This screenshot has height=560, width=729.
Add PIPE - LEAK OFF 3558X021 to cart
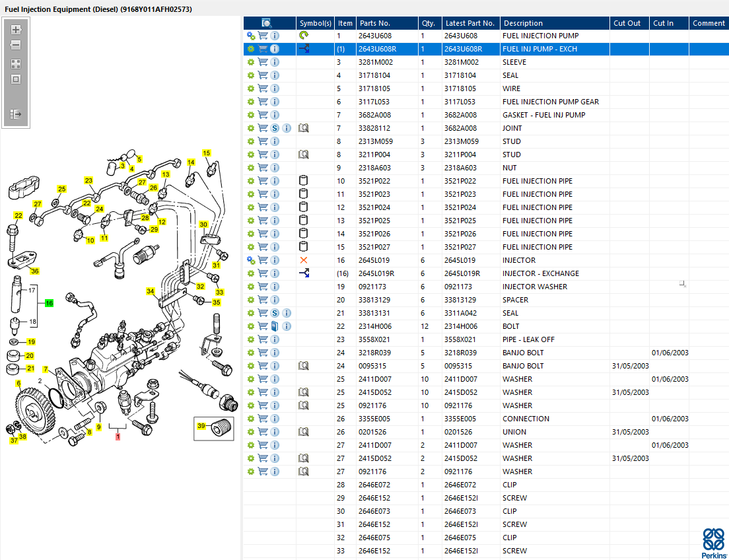point(263,339)
